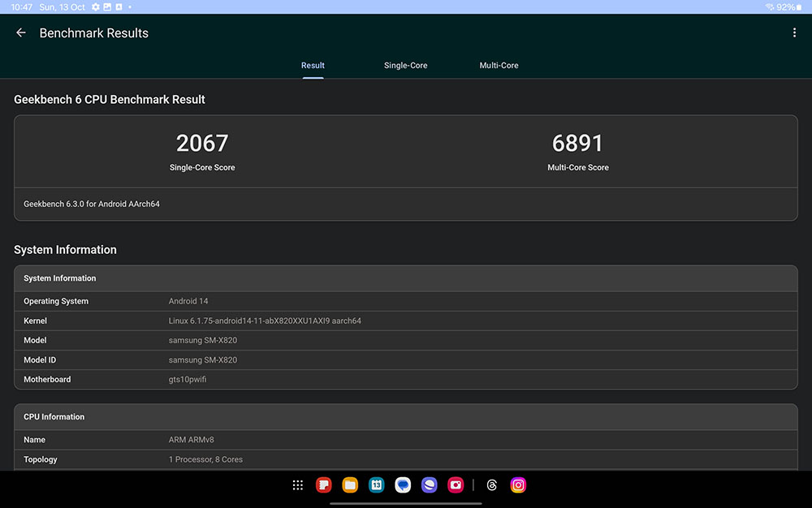Launch the purple Samsung Internet browser

pyautogui.click(x=430, y=485)
